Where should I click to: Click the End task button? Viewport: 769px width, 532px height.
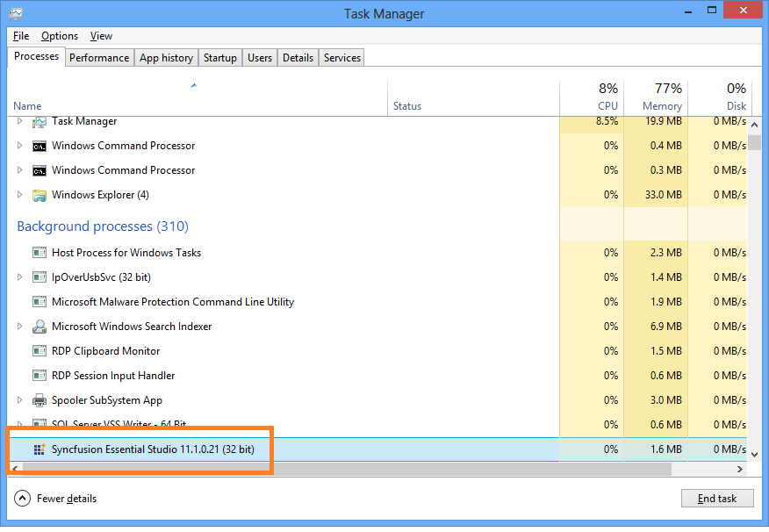[x=717, y=499]
